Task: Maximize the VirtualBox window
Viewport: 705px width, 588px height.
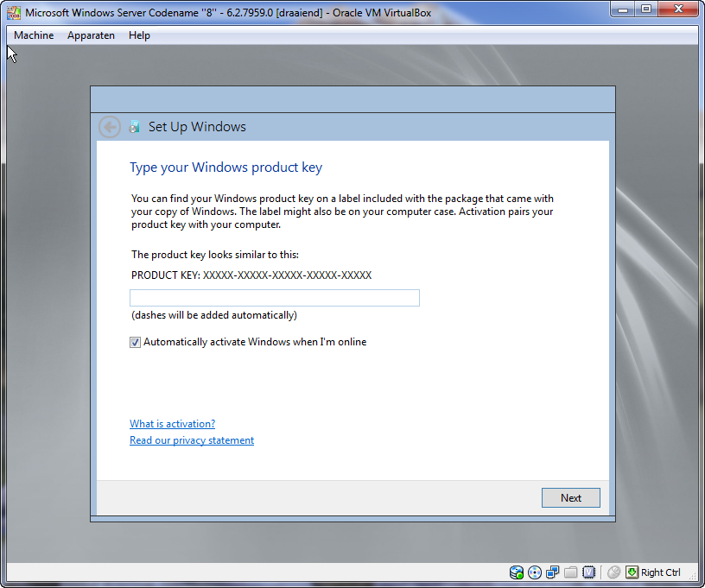Action: pos(646,9)
